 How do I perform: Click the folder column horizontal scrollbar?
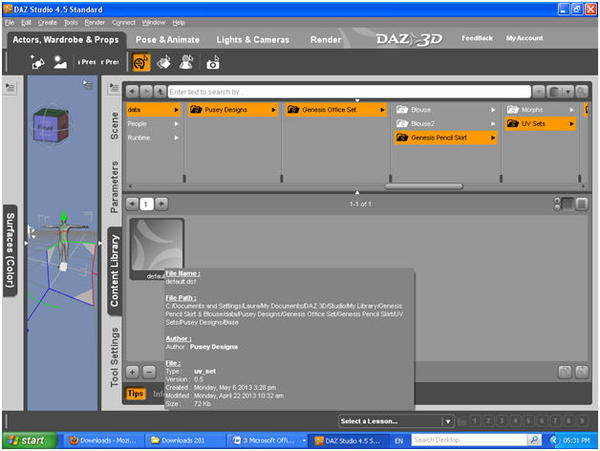424,186
